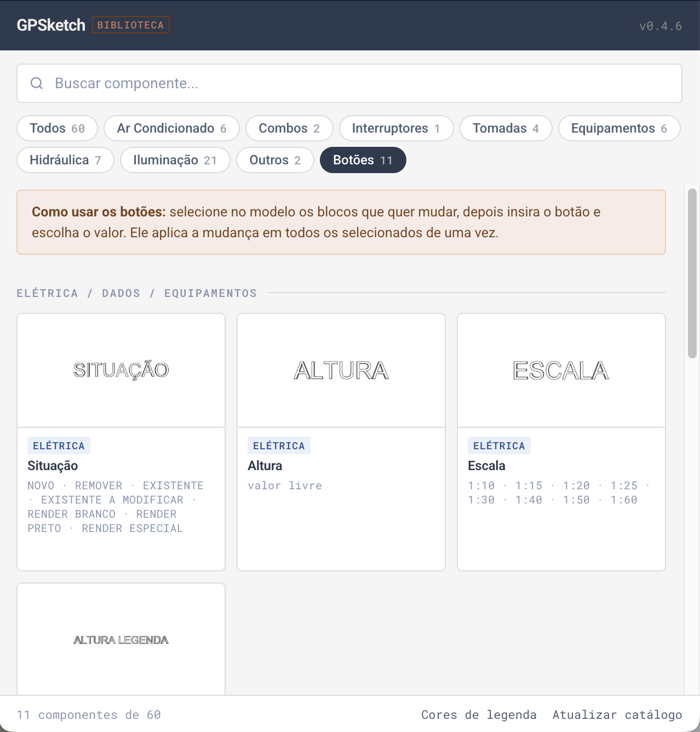Open the SITUAÇÃO component thumbnail

121,370
